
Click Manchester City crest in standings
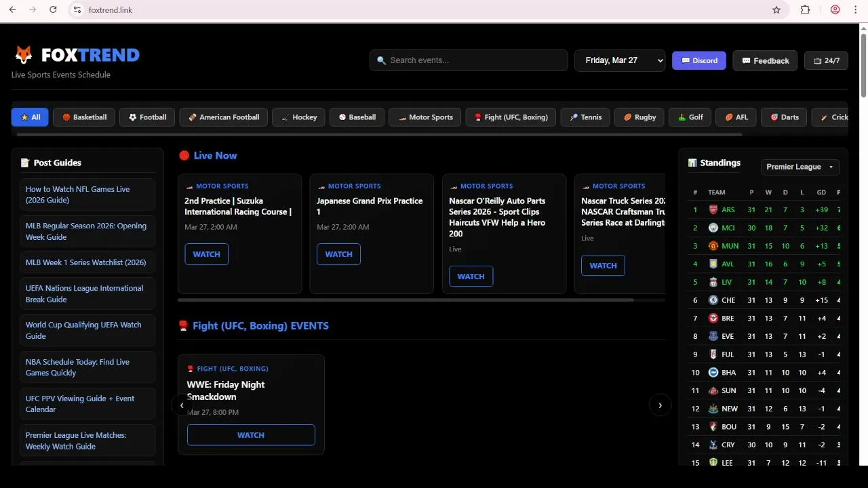[713, 228]
